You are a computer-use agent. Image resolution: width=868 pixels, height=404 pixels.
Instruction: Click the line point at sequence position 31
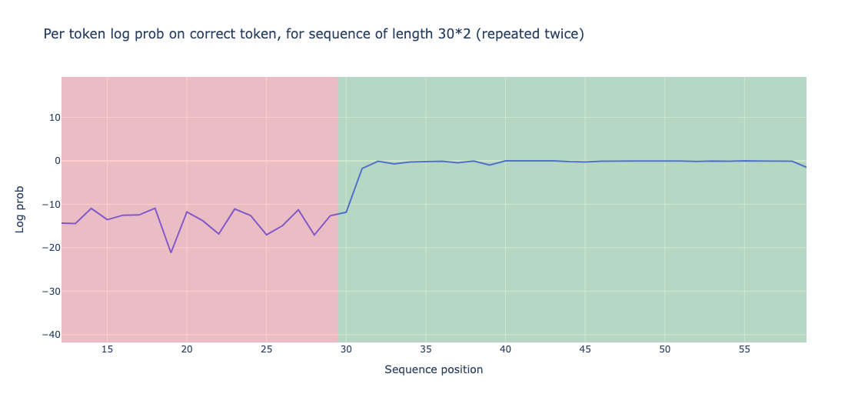[362, 169]
